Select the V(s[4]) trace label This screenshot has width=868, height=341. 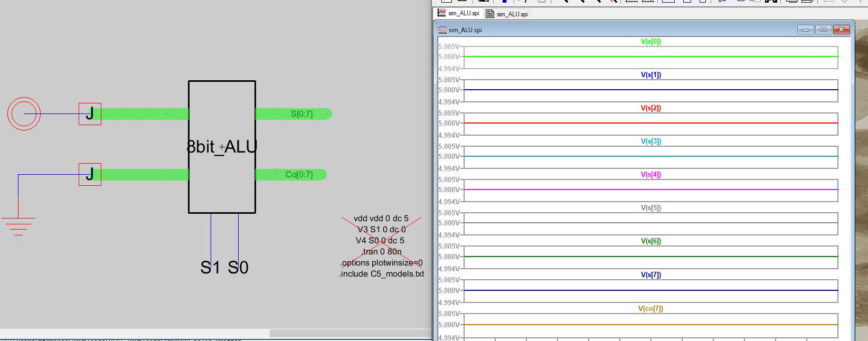click(x=650, y=175)
